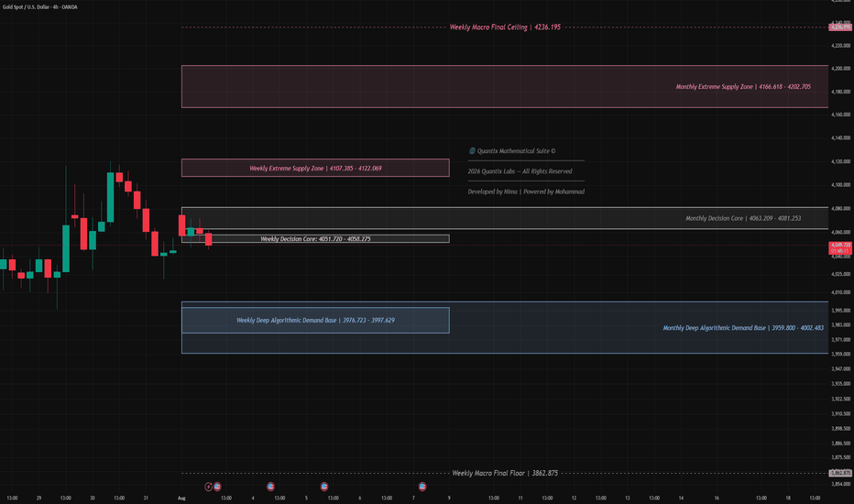The height and width of the screenshot is (504, 854).
Task: Click the Quantix Mathematical Suite text
Action: pos(516,151)
